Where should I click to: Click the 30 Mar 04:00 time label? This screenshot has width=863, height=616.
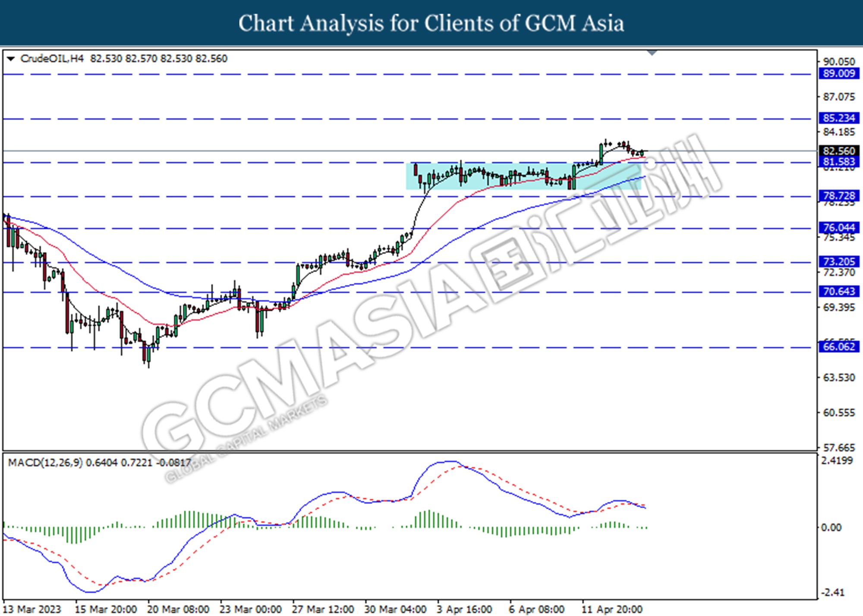point(395,609)
